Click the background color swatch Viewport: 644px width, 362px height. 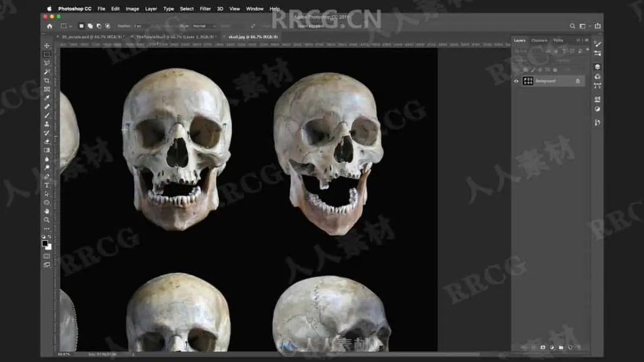point(49,247)
